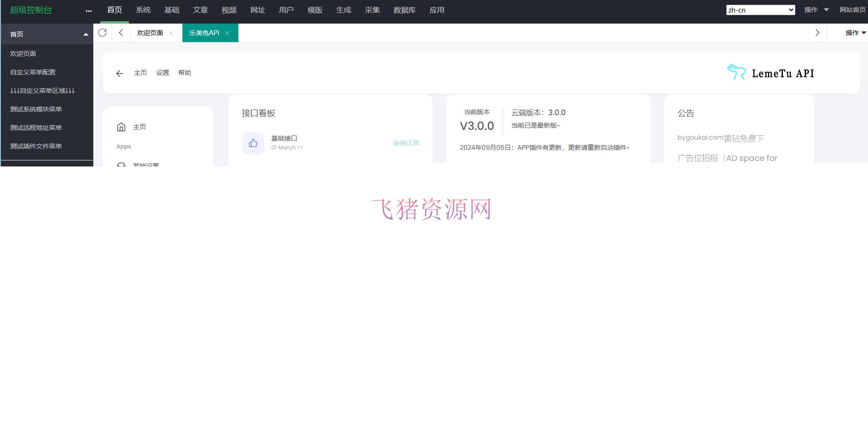
Task: Open the 设置 tab on plugin page
Action: point(162,73)
